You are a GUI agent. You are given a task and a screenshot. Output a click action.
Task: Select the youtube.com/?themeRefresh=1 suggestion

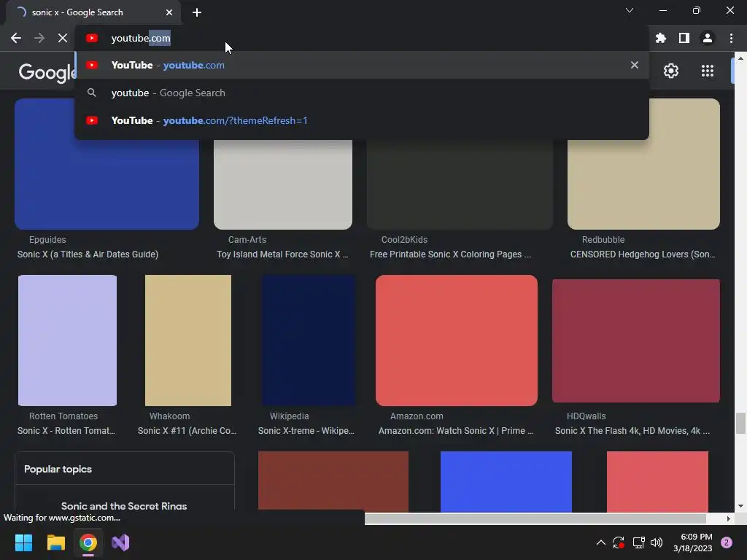click(362, 120)
